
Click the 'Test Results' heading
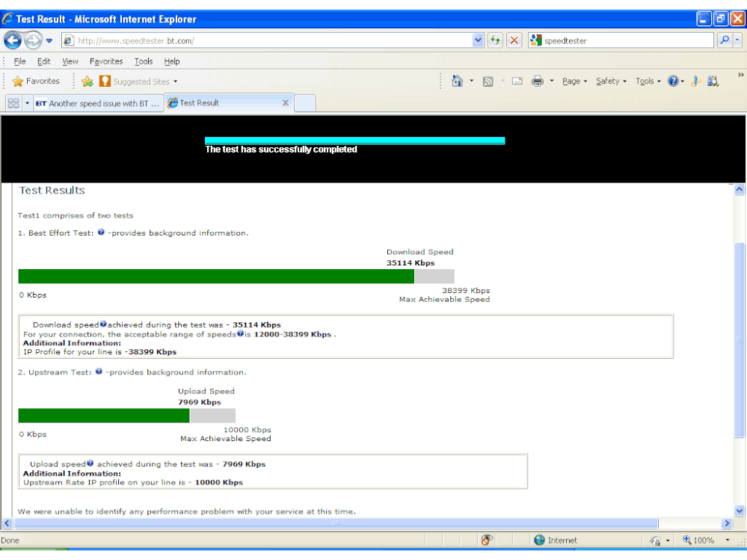(x=52, y=191)
